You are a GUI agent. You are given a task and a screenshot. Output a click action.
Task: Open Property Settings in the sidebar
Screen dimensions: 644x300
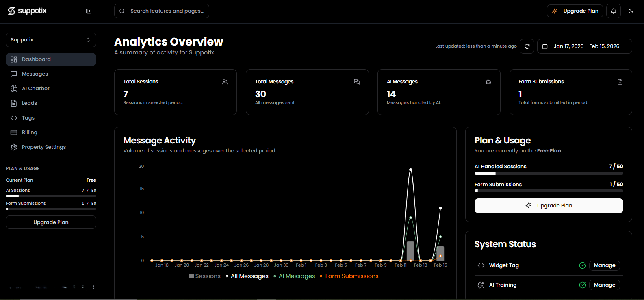[51, 147]
